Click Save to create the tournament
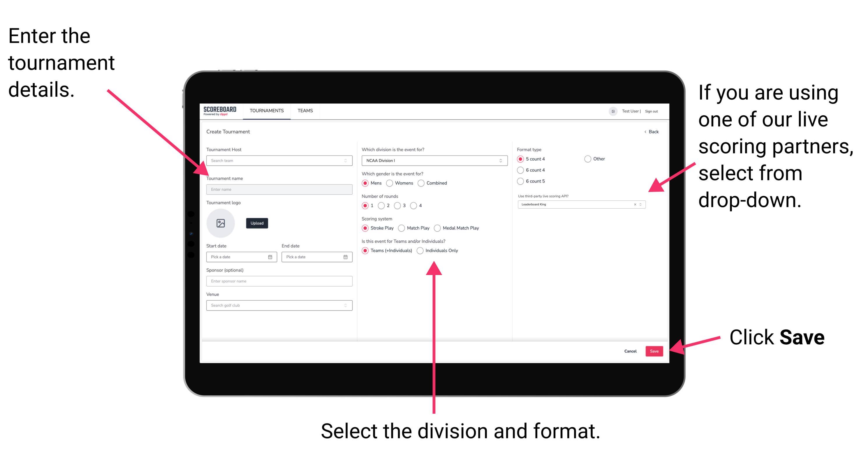This screenshot has width=868, height=467. click(655, 351)
